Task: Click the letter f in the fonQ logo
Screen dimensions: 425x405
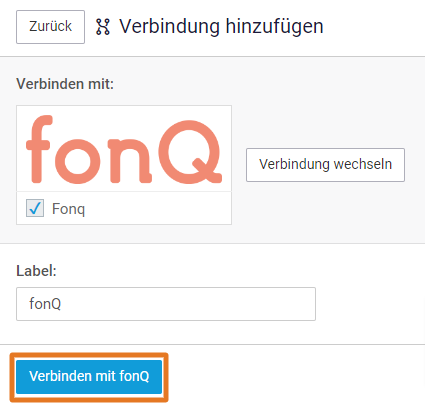Action: [39, 149]
